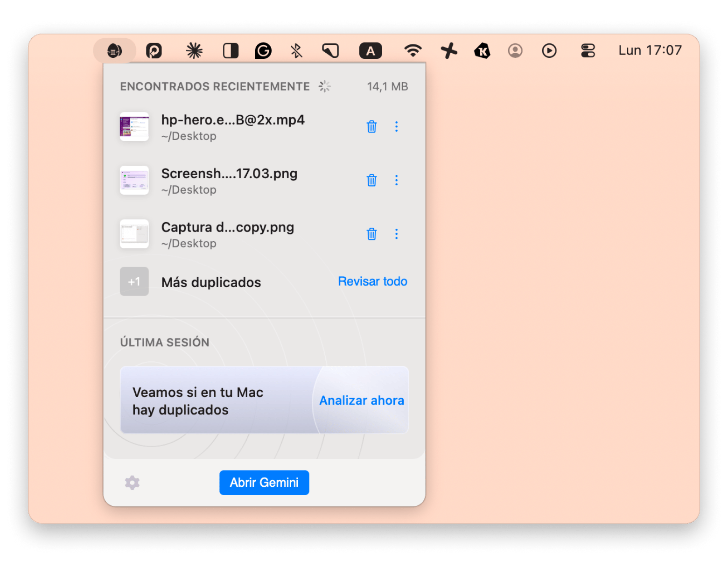The height and width of the screenshot is (561, 728).
Task: Click the Now Playing icon in menu bar
Action: coord(549,50)
